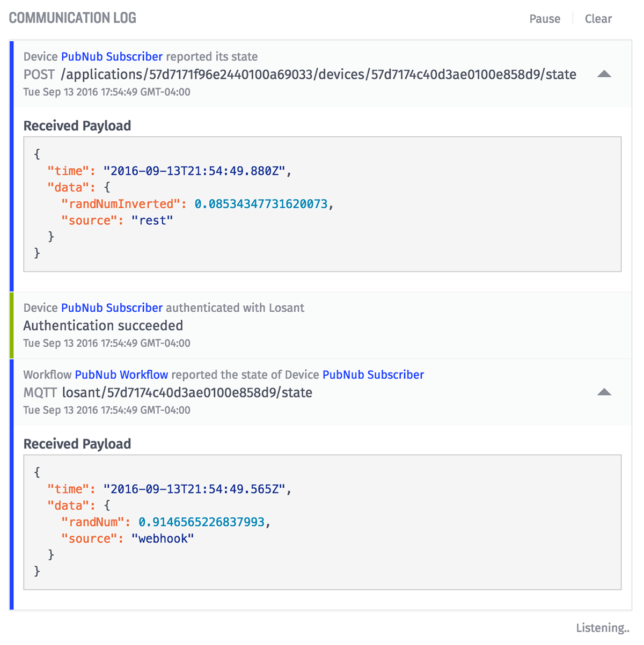Click the timestamp under the POST entry

107,92
